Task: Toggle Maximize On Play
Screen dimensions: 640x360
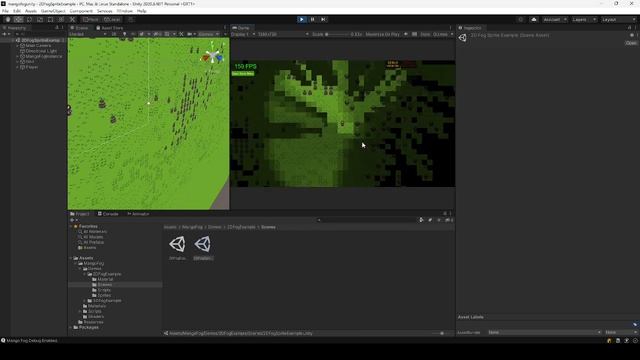Action: [x=382, y=34]
